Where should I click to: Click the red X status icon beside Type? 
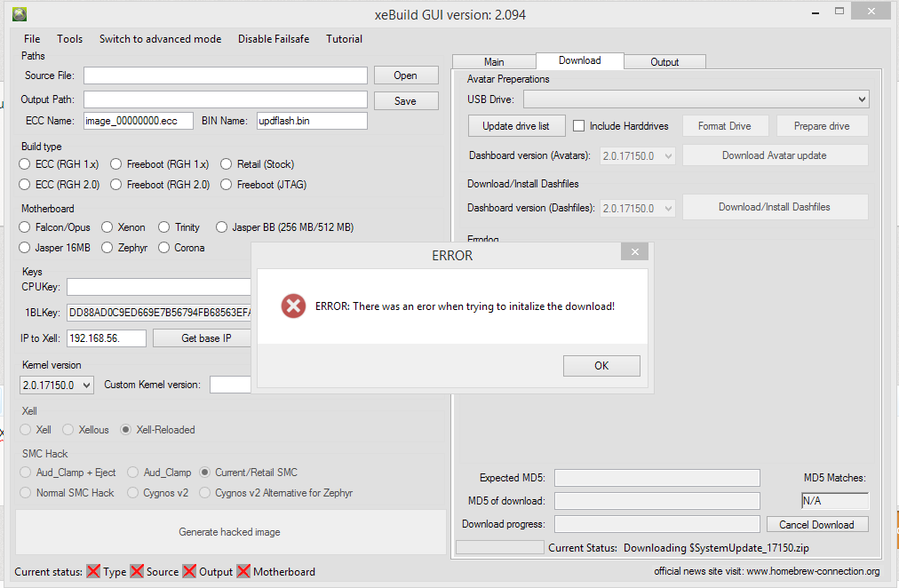[x=93, y=571]
